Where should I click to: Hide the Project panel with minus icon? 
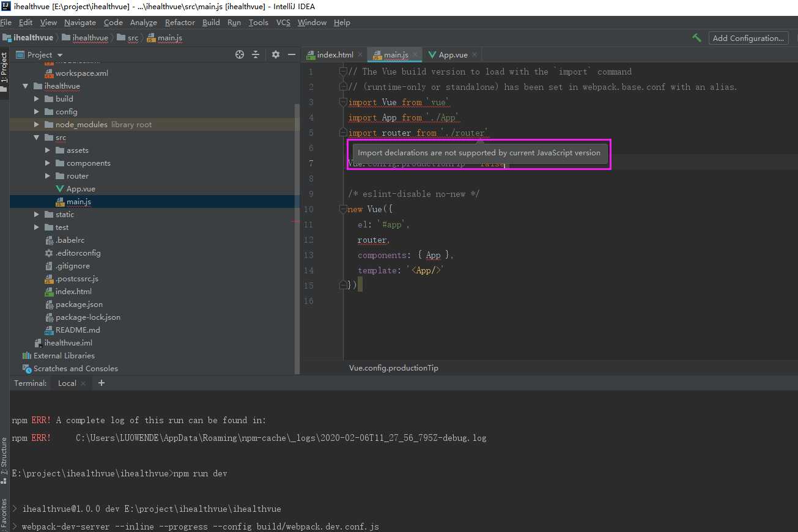[292, 54]
